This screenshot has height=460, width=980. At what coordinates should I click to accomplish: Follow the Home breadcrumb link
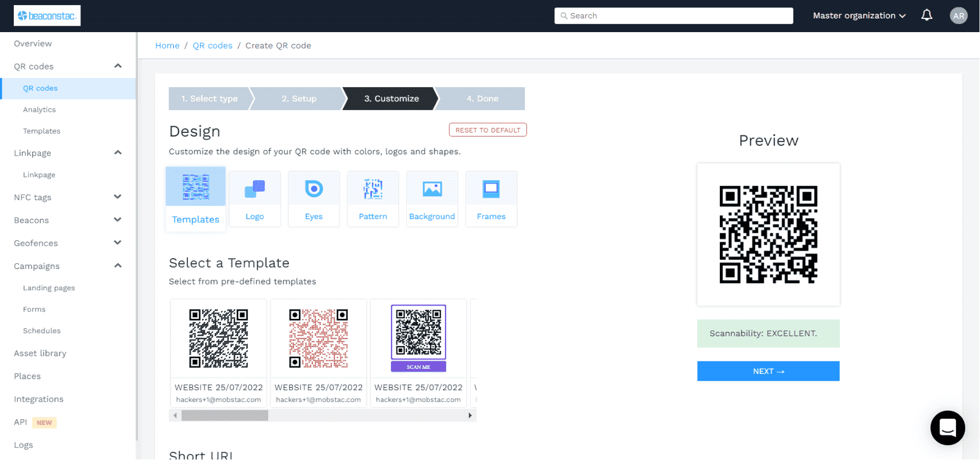point(167,46)
